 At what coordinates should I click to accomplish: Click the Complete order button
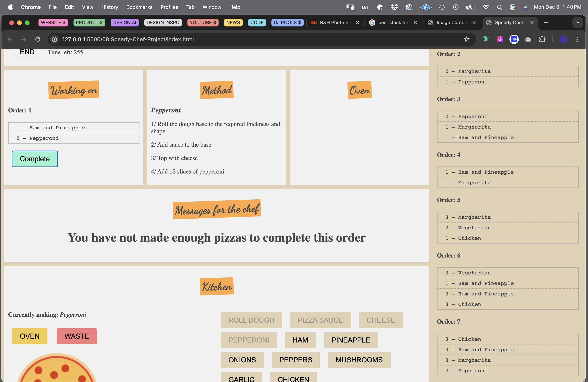(x=35, y=159)
